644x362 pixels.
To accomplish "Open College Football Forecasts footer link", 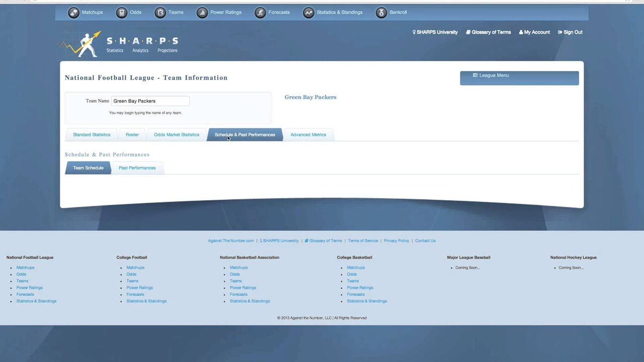I will point(135,295).
